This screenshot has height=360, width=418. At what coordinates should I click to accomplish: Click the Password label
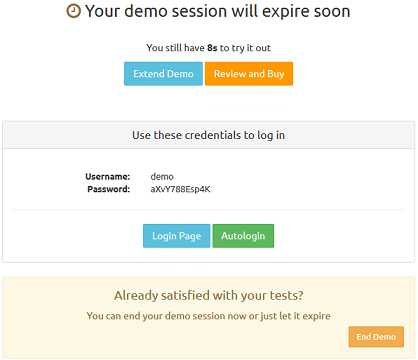pyautogui.click(x=109, y=189)
